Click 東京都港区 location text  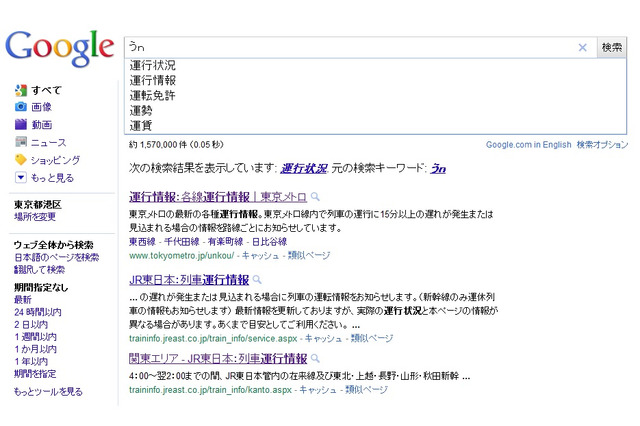[38, 204]
